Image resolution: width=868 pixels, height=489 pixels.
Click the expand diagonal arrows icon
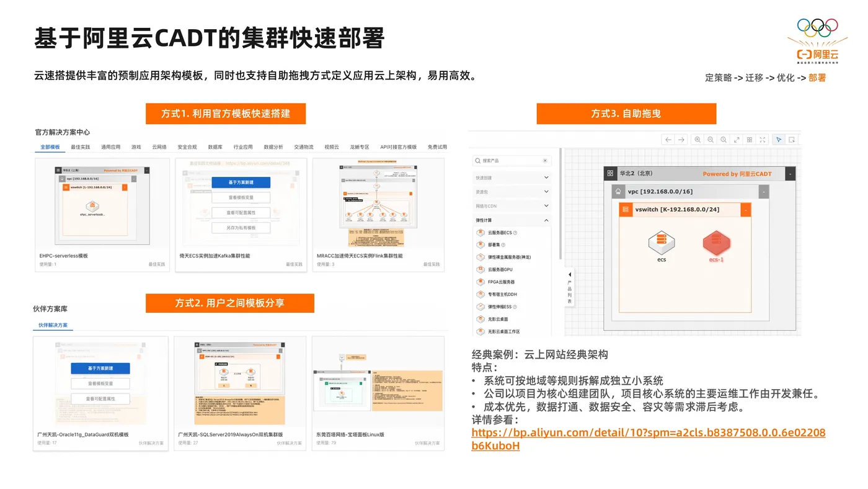[737, 140]
